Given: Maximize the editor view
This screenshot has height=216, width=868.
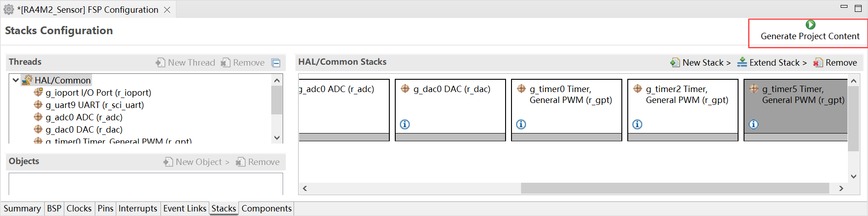Looking at the screenshot, I should click(858, 8).
